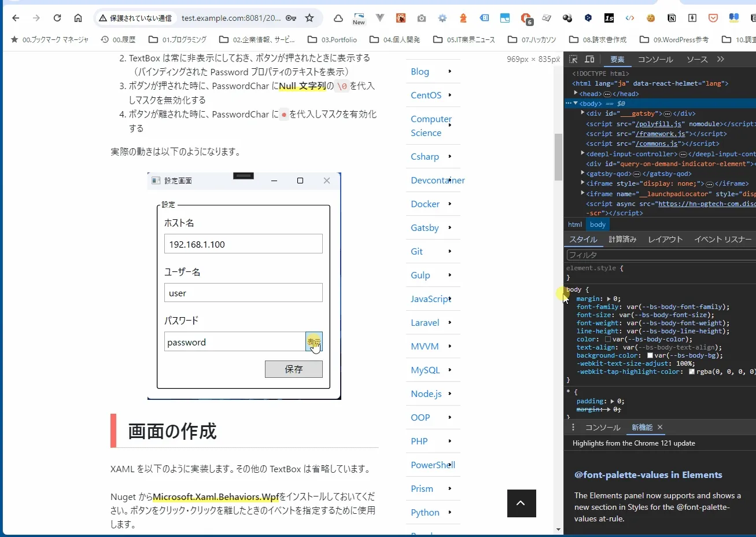Open the 01.プログラミング bookmark folder

point(178,39)
